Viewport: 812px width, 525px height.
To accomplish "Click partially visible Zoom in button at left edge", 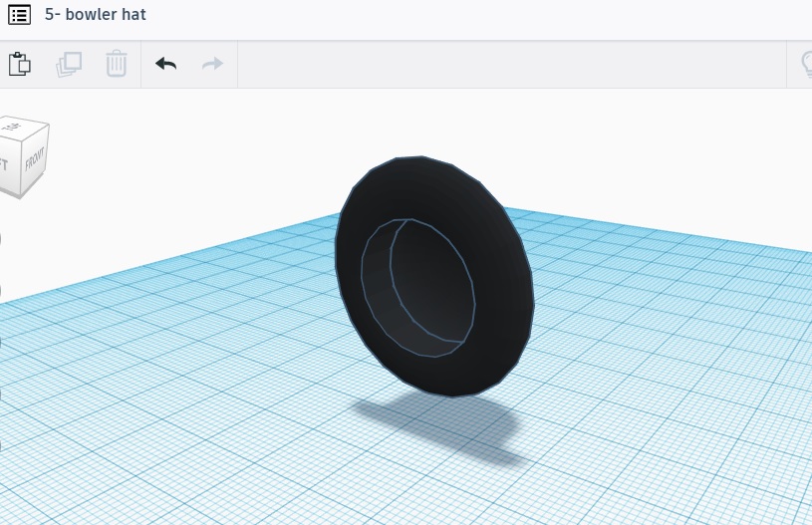I will [x=1, y=342].
